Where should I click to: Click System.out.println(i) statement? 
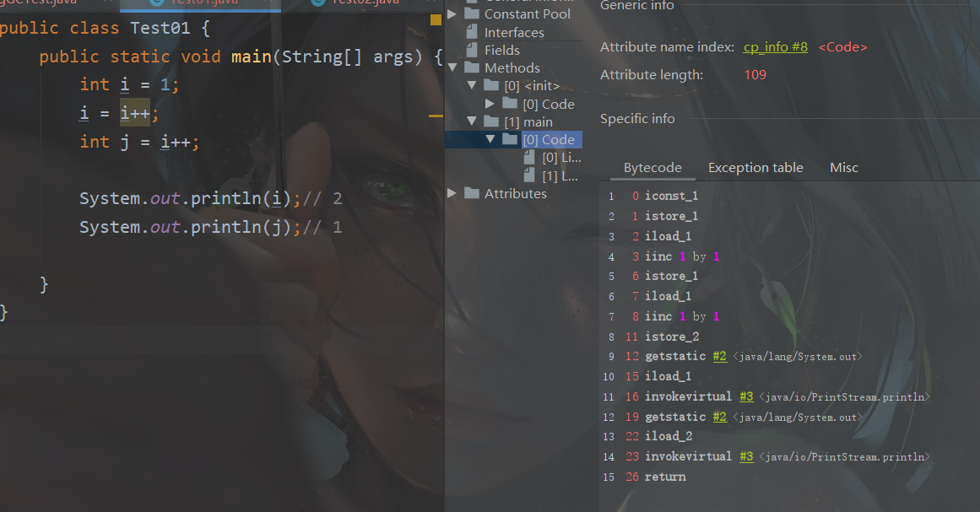[190, 198]
